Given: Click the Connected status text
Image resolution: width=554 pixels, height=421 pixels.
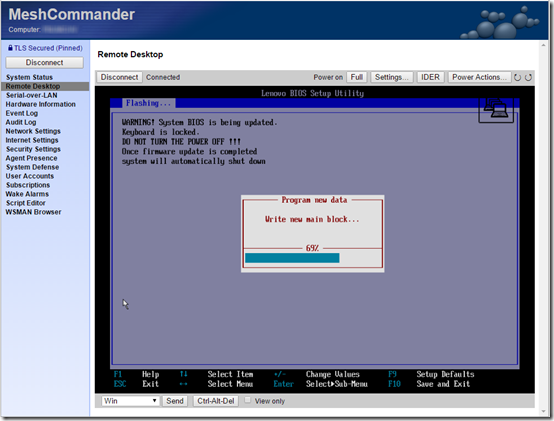Looking at the screenshot, I should point(163,77).
